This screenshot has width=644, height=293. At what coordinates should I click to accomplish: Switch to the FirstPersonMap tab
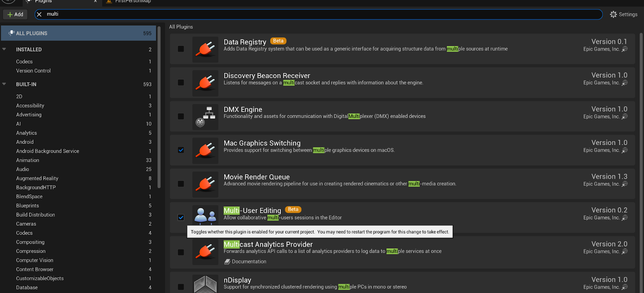tap(133, 2)
